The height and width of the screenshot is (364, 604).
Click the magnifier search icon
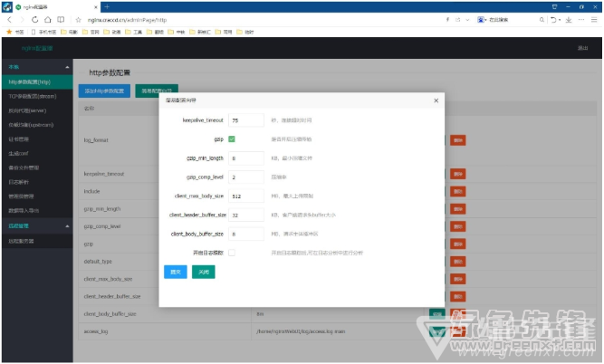tap(542, 20)
